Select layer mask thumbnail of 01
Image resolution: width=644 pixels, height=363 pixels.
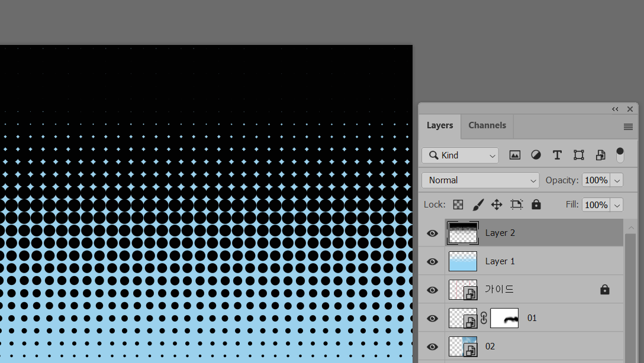[504, 318]
